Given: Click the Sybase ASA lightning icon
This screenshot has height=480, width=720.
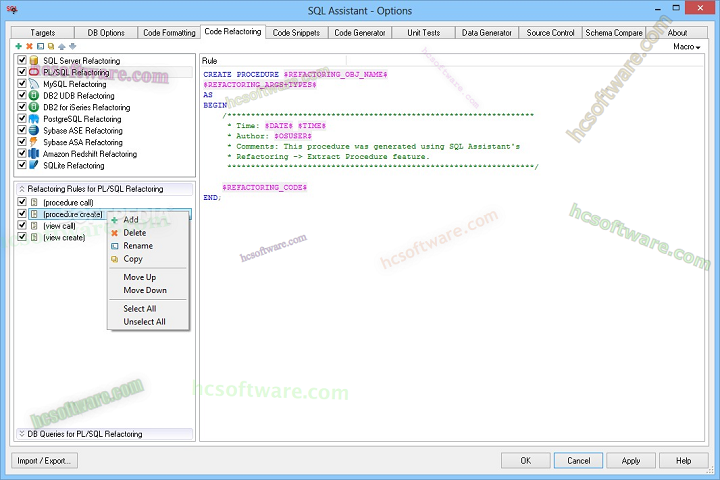Looking at the screenshot, I should (34, 142).
